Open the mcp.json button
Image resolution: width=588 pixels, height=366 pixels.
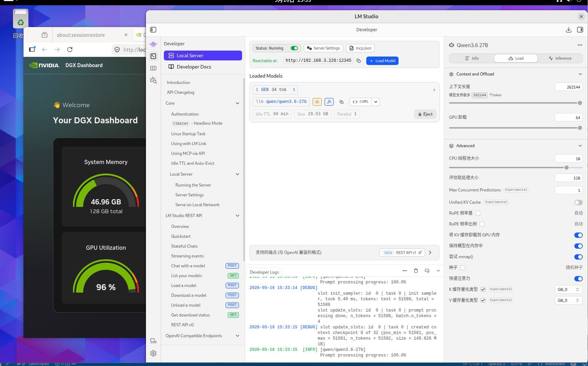coord(360,48)
